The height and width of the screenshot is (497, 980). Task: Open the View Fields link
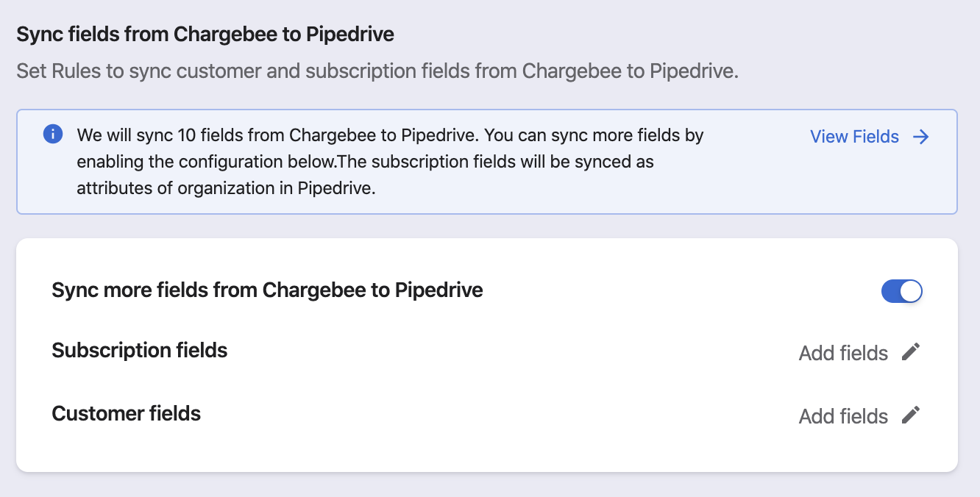coord(854,137)
